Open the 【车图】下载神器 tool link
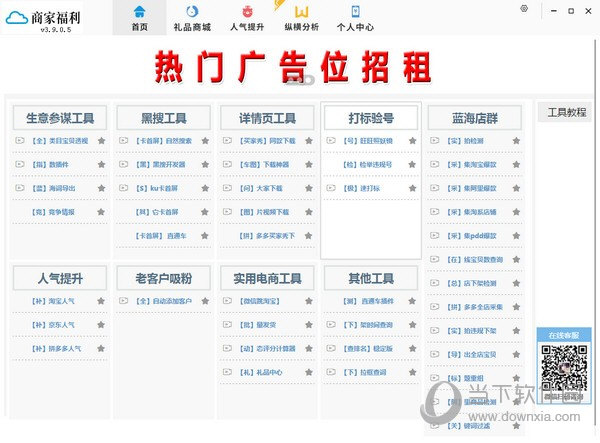 264,164
